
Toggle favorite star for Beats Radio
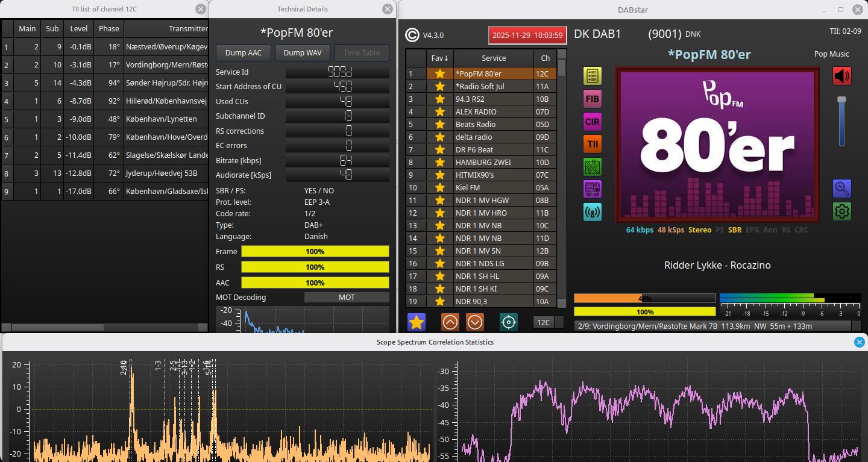[x=440, y=125]
